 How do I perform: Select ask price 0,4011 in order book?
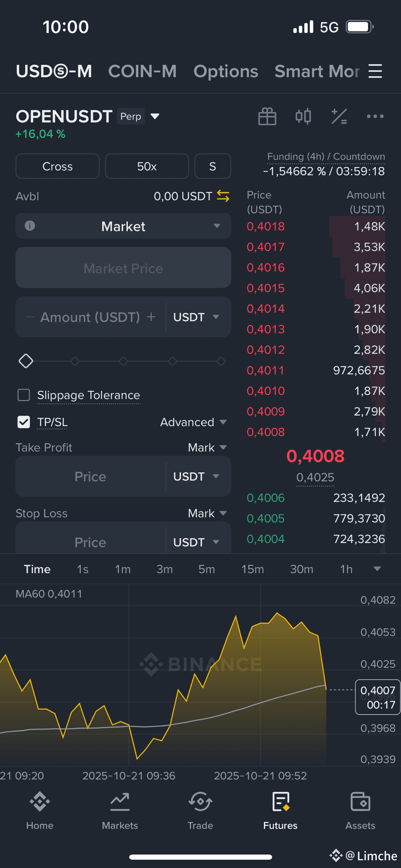265,370
